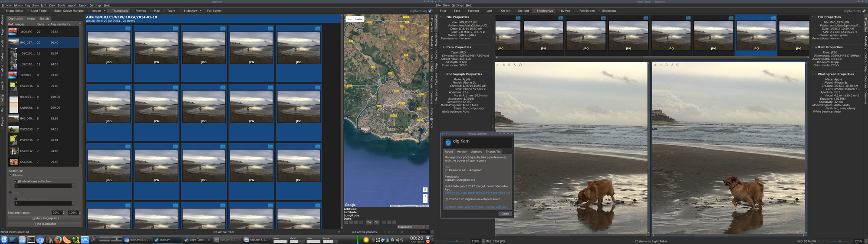Image resolution: width=868 pixels, height=244 pixels.
Task: Click the Update fingerprints button
Action: point(46,218)
